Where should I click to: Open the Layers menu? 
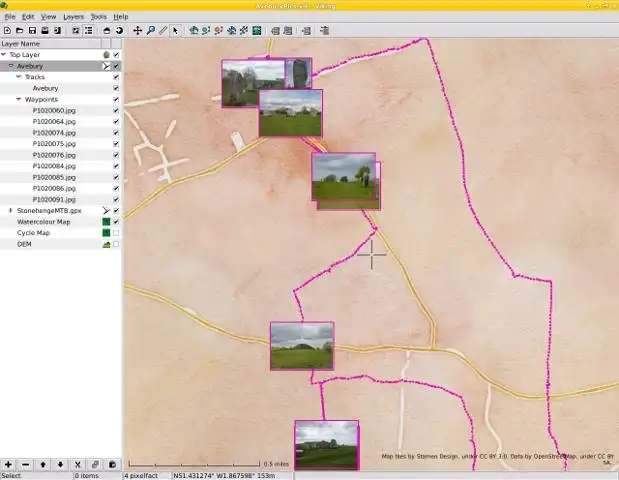tap(73, 17)
